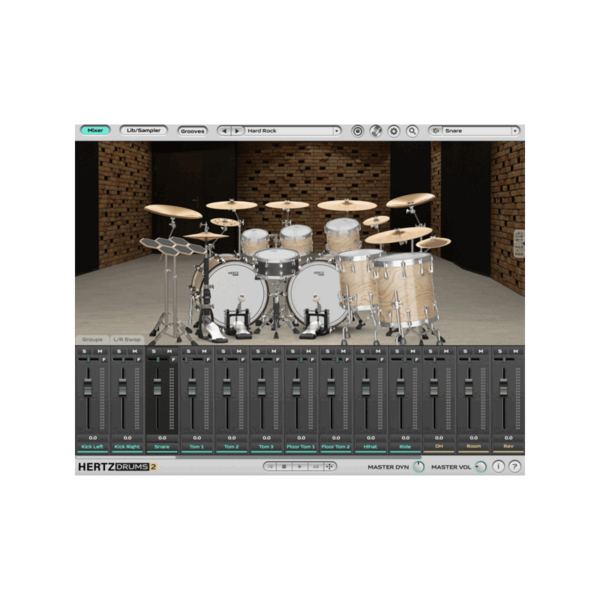Viewport: 600px width, 600px height.
Task: Mute the Ride channel
Action: click(x=413, y=351)
